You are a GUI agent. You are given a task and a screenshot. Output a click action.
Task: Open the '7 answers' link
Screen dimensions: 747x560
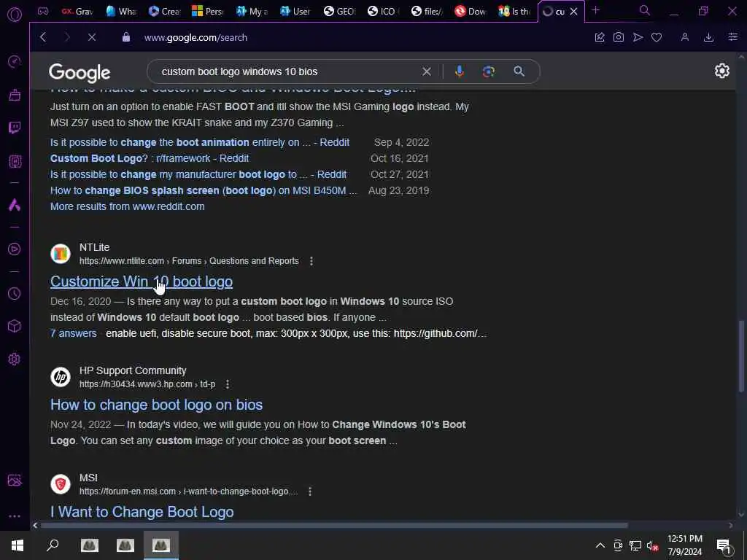click(74, 333)
